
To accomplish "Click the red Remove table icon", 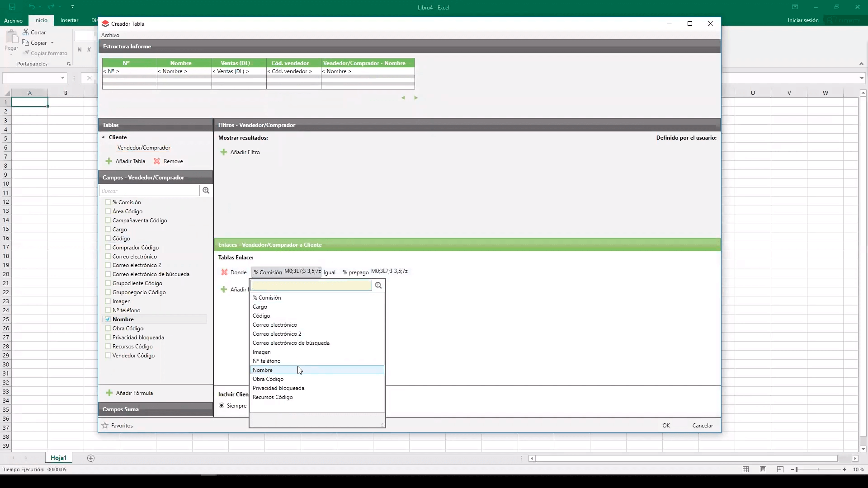I will [x=157, y=161].
